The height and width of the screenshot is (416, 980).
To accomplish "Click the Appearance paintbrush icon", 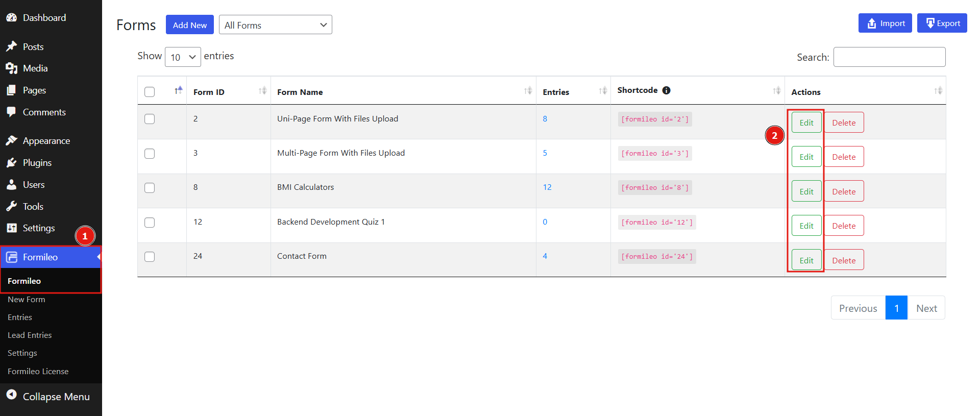I will click(x=11, y=140).
